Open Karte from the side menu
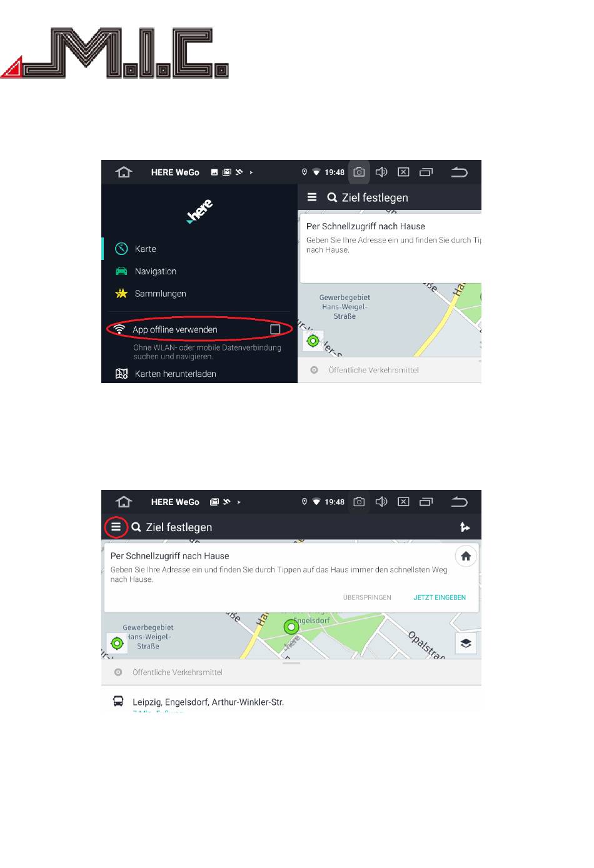The height and width of the screenshot is (868, 594). (x=145, y=249)
